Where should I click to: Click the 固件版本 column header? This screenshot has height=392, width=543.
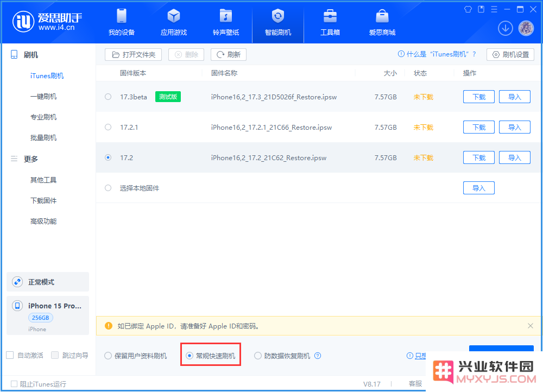click(x=133, y=73)
